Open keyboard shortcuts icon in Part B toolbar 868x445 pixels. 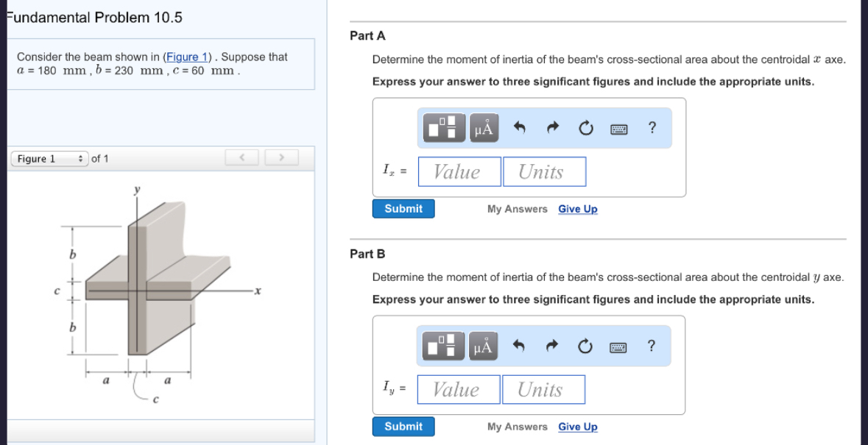point(618,348)
